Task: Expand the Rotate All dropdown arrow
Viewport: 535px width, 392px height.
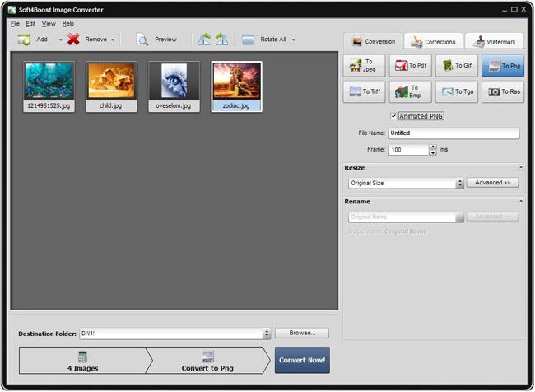Action: tap(294, 40)
